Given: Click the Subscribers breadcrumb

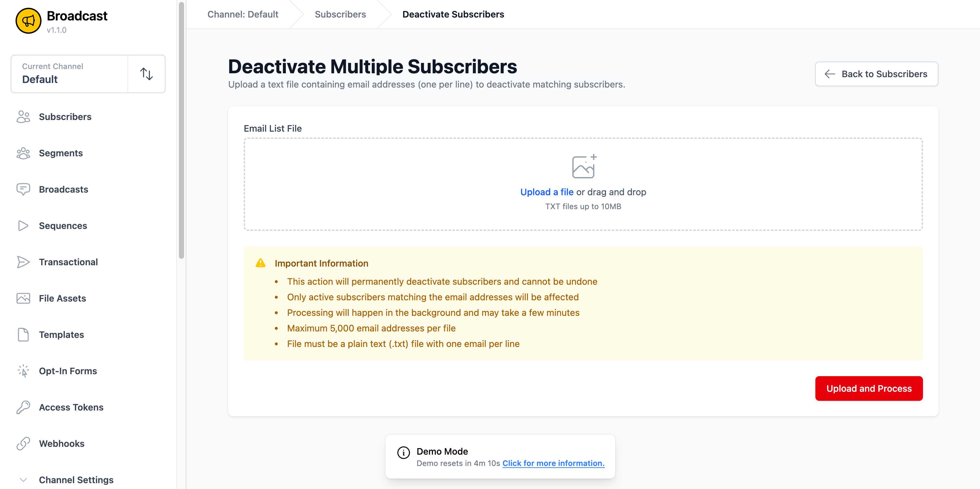Looking at the screenshot, I should tap(340, 15).
